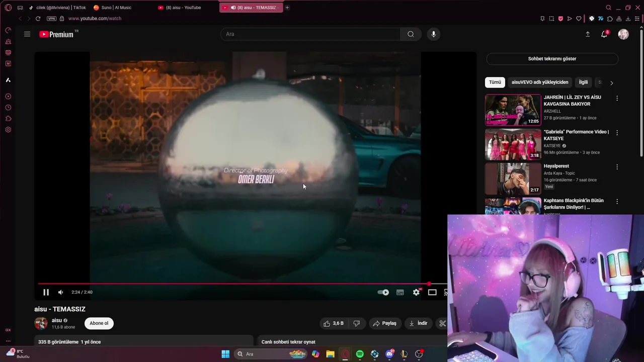Open the Hayalperest video thumbnail

[x=513, y=178]
